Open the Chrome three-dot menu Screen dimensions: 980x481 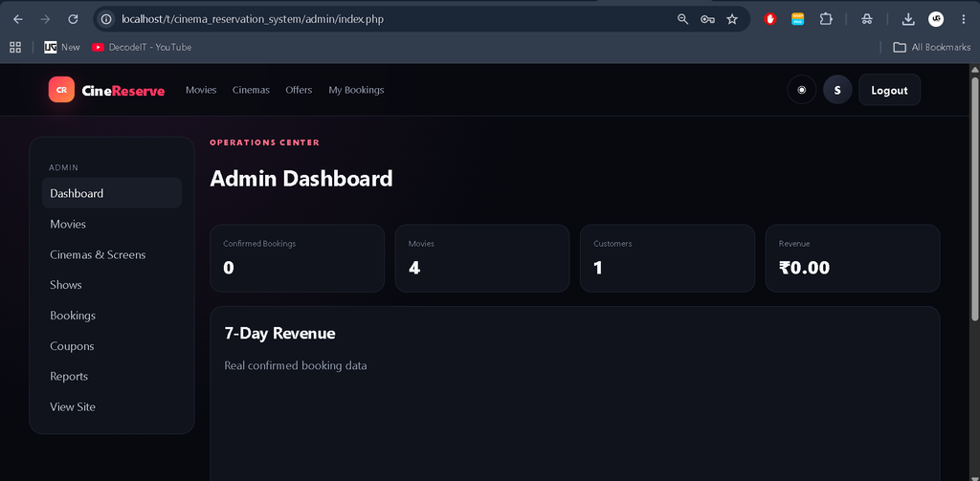(963, 19)
